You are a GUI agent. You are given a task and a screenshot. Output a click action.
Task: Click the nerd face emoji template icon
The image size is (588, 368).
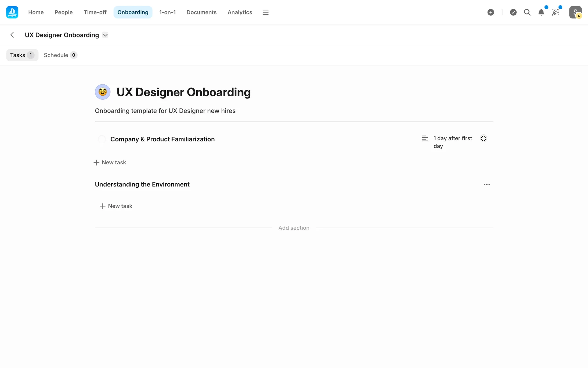(x=103, y=92)
